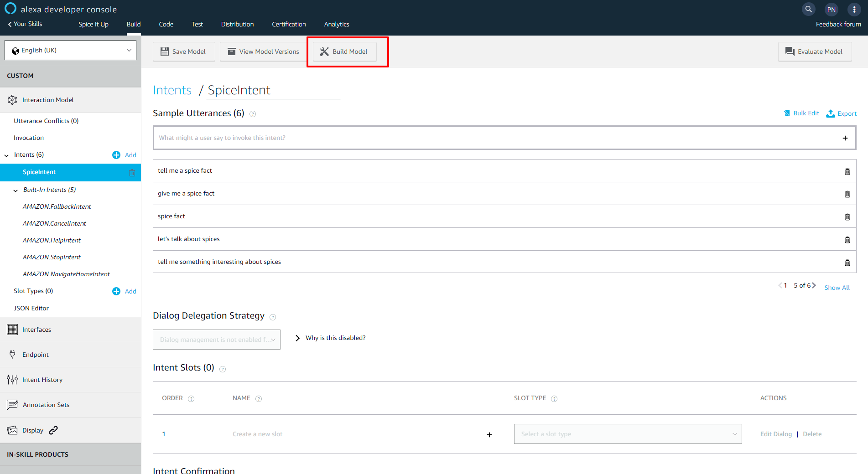The width and height of the screenshot is (868, 474).
Task: Open the Interaction Model section
Action: [71, 100]
